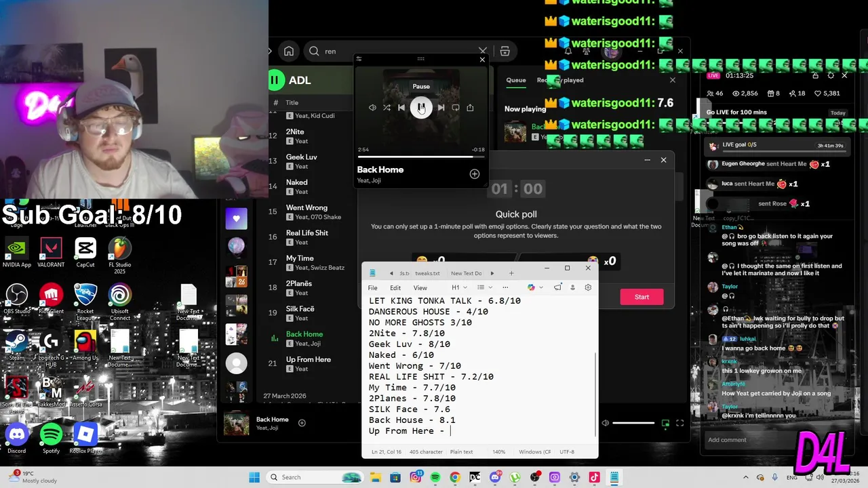Click the Notepad announcements megaphone icon
Image resolution: width=868 pixels, height=488 pixels.
557,287
